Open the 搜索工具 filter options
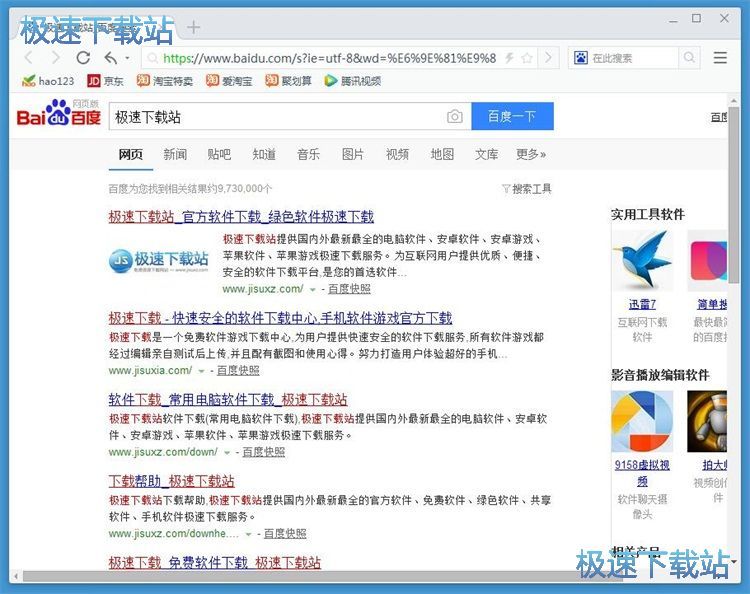This screenshot has width=750, height=594. pos(526,189)
